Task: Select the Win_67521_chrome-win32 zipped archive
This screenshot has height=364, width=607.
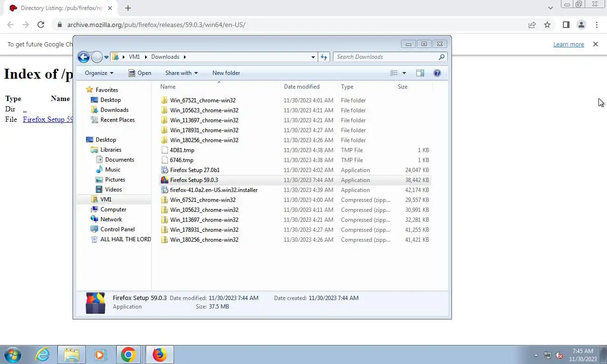Action: 294,200
